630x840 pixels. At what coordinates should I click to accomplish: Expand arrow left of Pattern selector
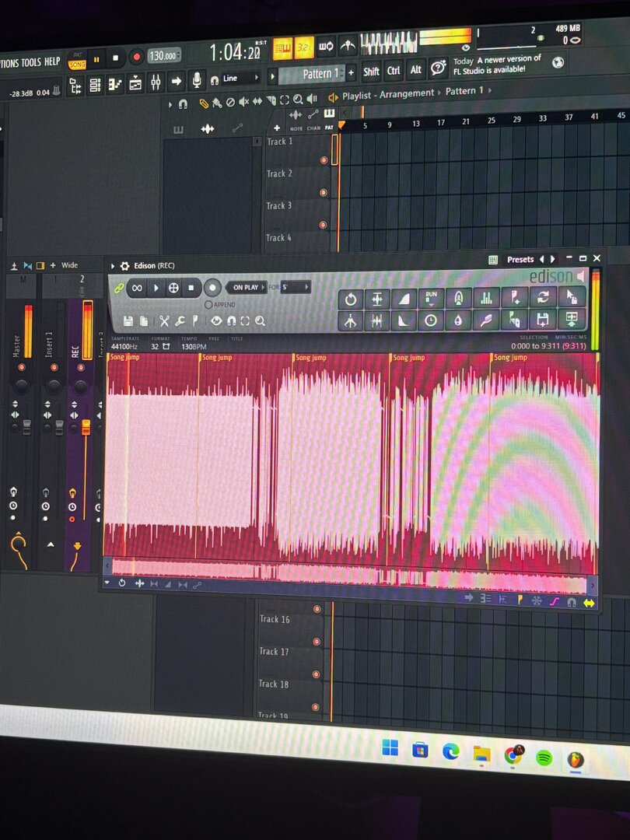tap(272, 76)
